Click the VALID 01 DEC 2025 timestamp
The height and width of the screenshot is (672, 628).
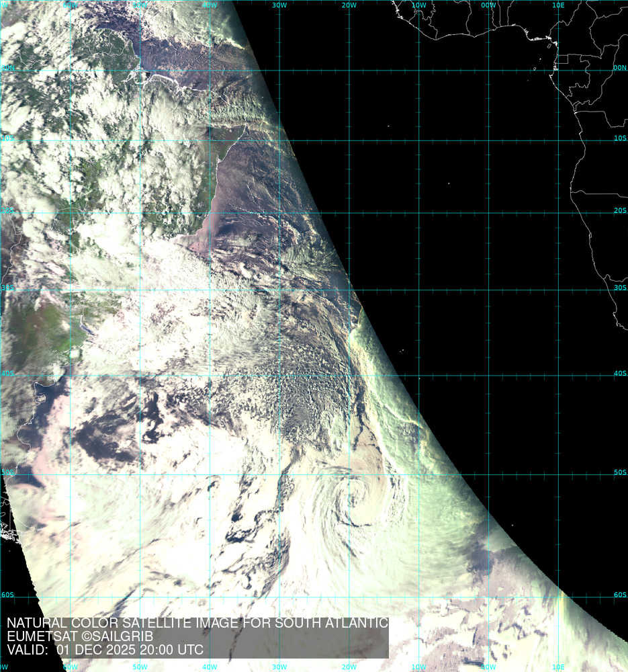[x=105, y=650]
